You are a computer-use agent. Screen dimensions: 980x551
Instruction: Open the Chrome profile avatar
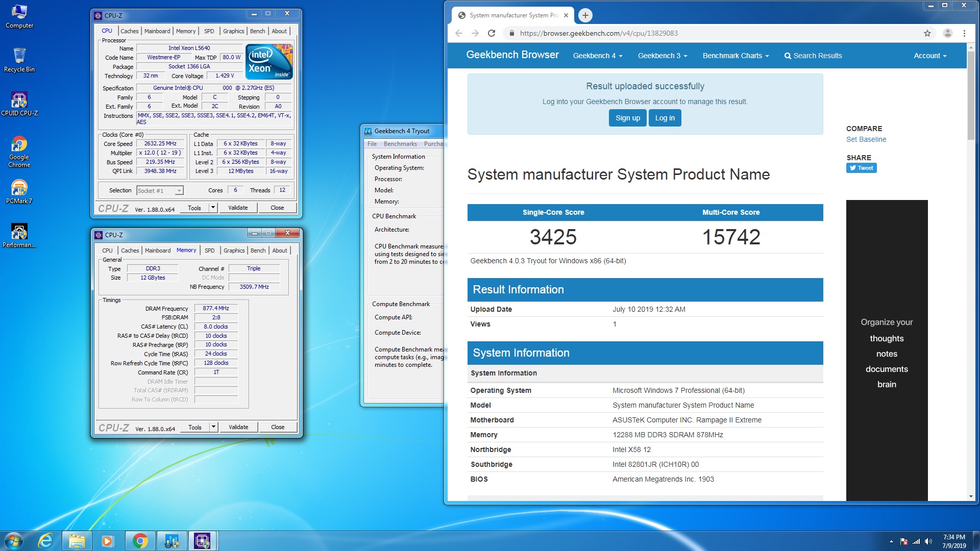[948, 33]
